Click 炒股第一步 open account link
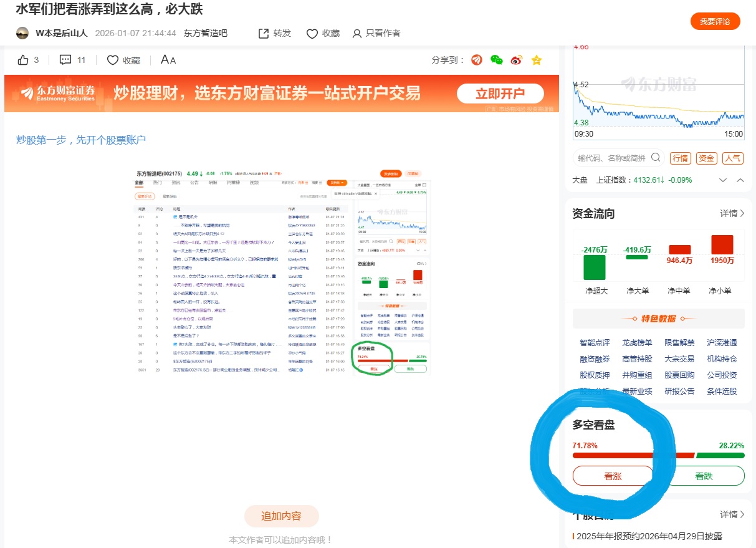The image size is (756, 548). pyautogui.click(x=81, y=140)
